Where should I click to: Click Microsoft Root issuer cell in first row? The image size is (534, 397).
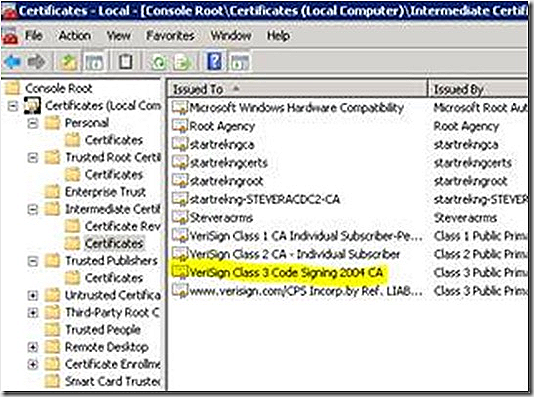click(x=480, y=108)
